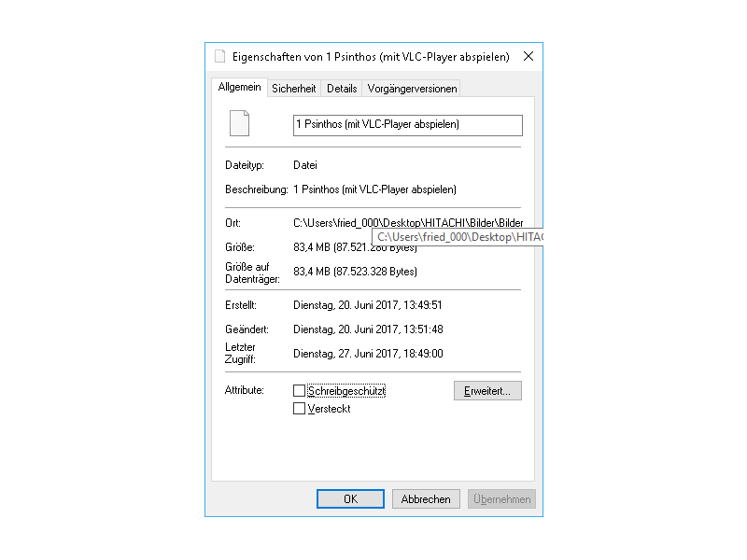Click the large blank document icon
Image resolution: width=747 pixels, height=560 pixels.
[240, 124]
